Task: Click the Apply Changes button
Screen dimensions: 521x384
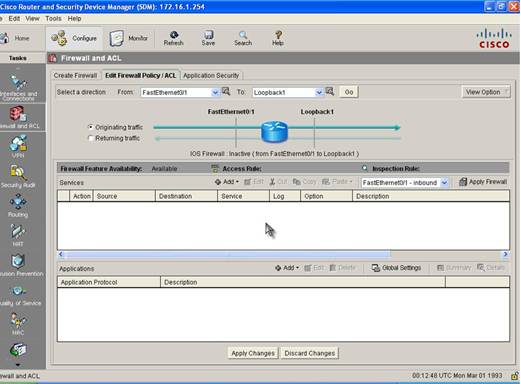Action: pyautogui.click(x=253, y=353)
